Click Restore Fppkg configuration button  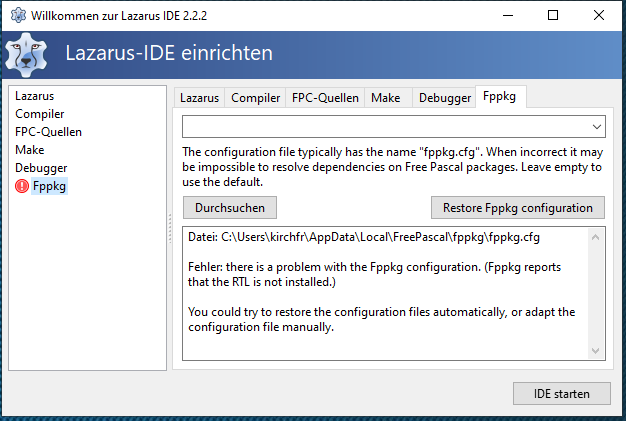click(x=518, y=208)
